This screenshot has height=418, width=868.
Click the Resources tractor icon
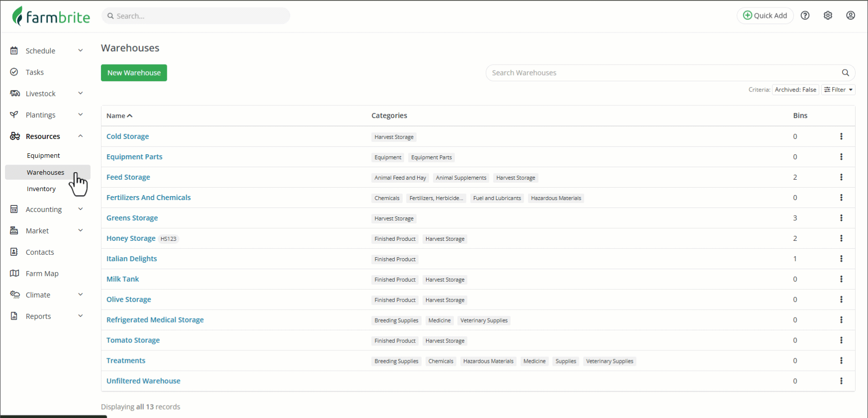click(x=15, y=136)
